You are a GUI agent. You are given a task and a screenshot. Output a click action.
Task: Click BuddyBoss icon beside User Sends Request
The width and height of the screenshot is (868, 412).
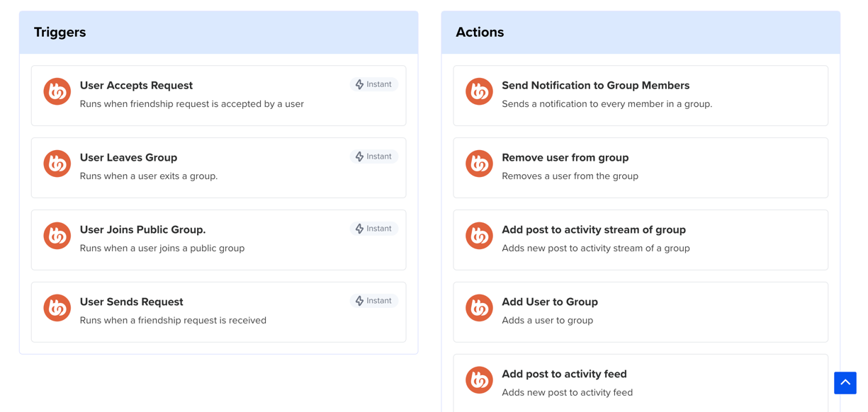point(57,308)
